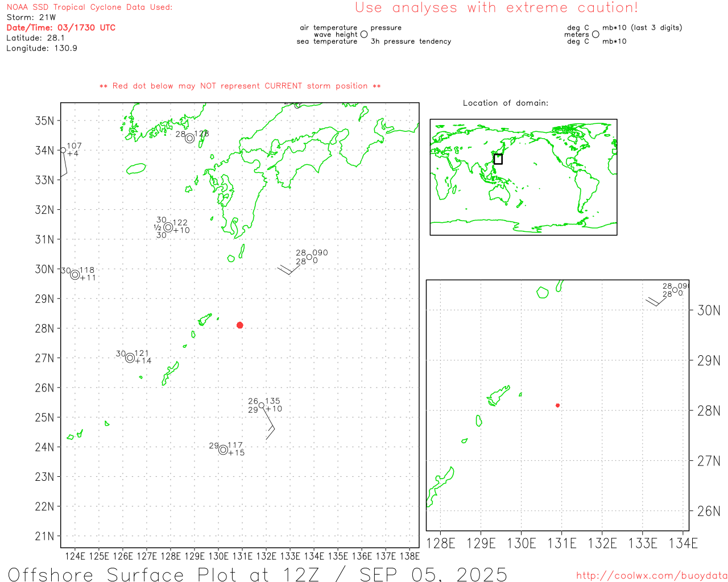Image resolution: width=728 pixels, height=582 pixels.
Task: Click the wind barb below the 135 station
Action: click(268, 424)
